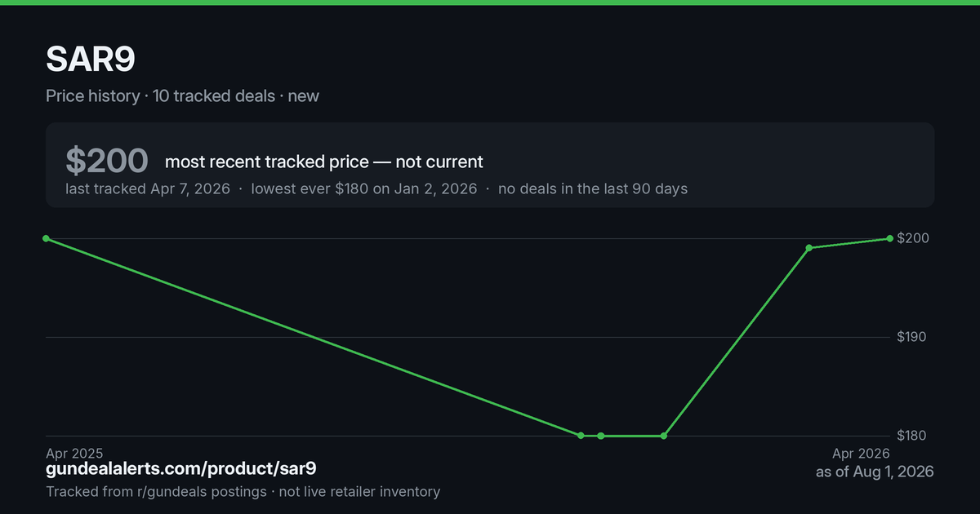
Task: Select the data point just below $200
Action: 809,248
